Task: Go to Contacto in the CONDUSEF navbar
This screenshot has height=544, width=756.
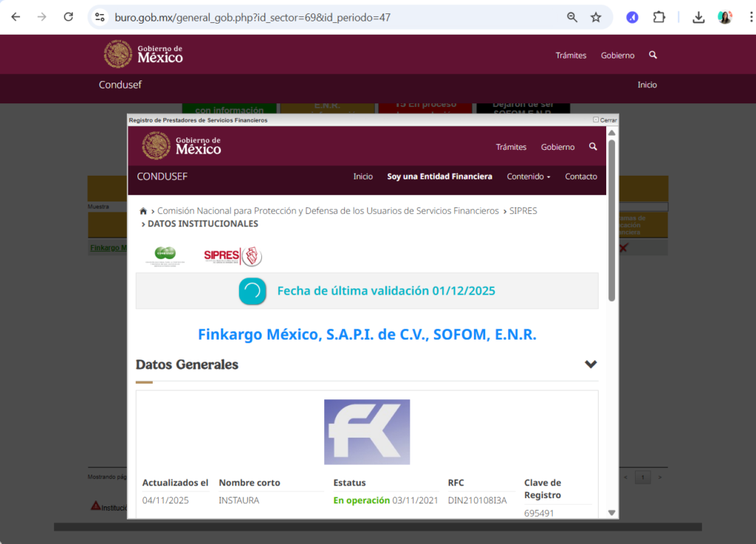Action: (581, 176)
